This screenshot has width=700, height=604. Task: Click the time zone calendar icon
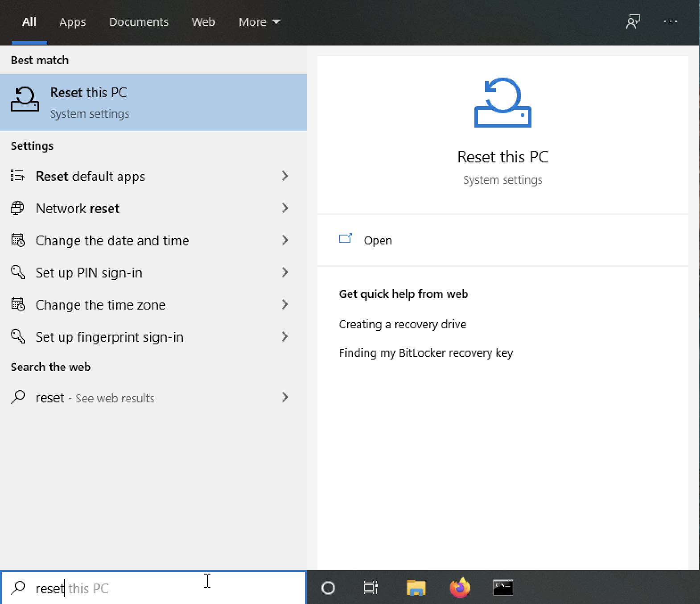click(x=18, y=304)
